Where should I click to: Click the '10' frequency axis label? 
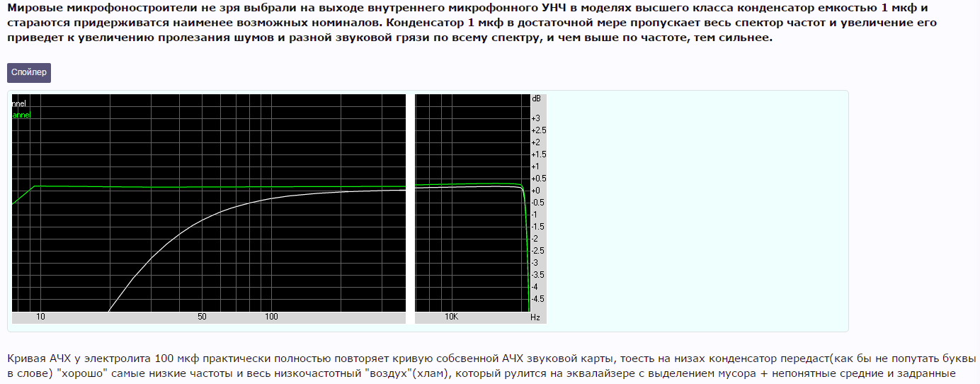pos(40,317)
